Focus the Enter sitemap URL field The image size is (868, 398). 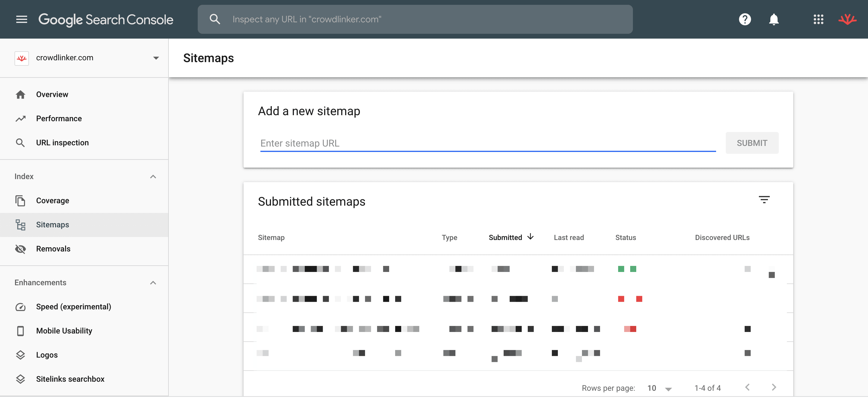tap(487, 143)
